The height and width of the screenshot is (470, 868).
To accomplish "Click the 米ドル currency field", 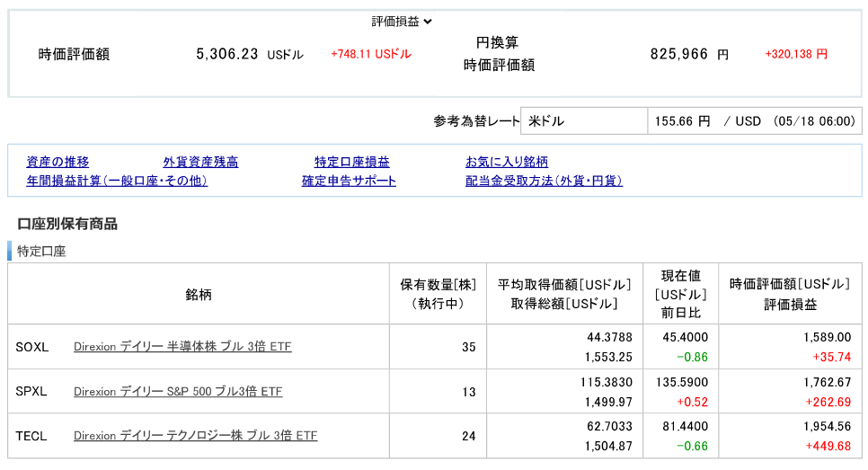I will 583,121.
